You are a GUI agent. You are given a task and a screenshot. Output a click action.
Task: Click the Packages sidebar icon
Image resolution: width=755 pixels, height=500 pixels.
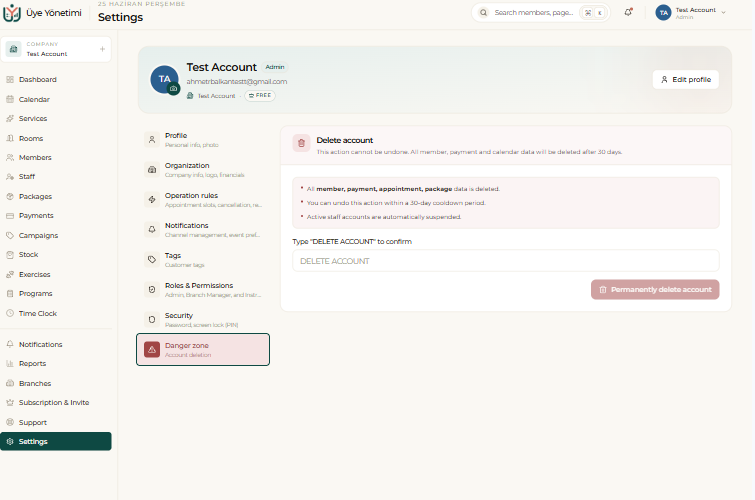click(x=10, y=197)
